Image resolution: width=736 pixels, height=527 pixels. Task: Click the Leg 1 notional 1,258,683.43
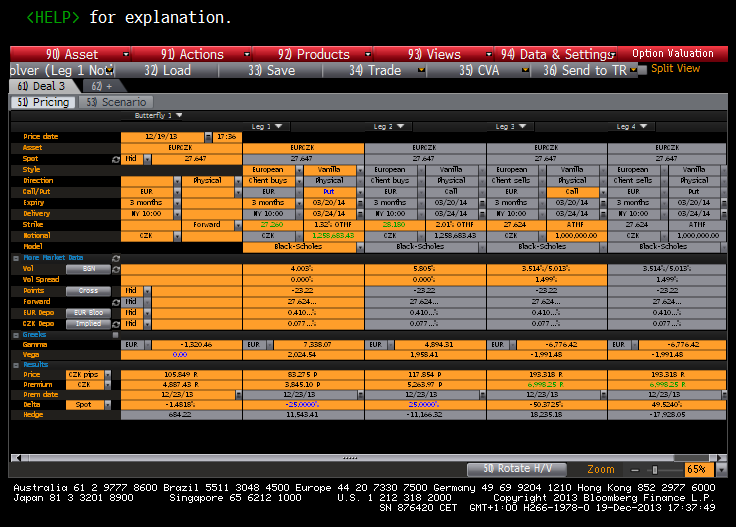pyautogui.click(x=333, y=236)
